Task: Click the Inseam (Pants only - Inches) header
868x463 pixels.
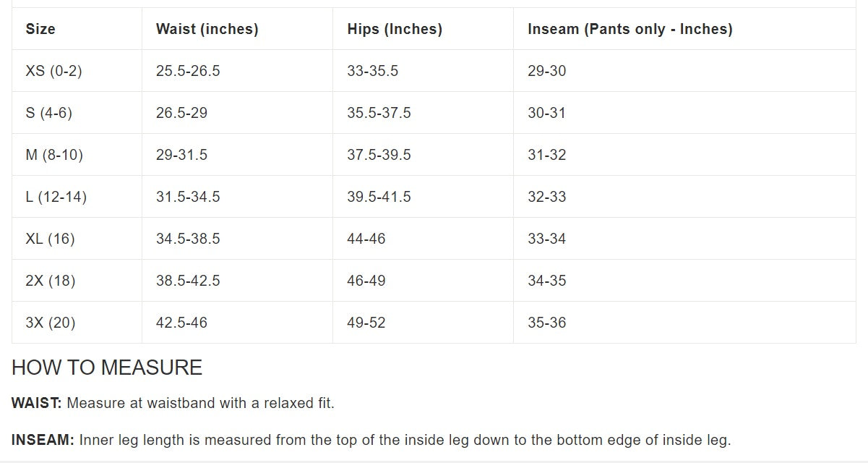Action: 630,29
